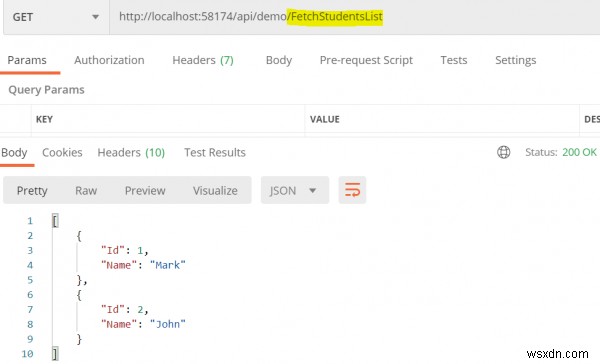Click the "Id": 1 line
The image size is (600, 364).
click(124, 251)
